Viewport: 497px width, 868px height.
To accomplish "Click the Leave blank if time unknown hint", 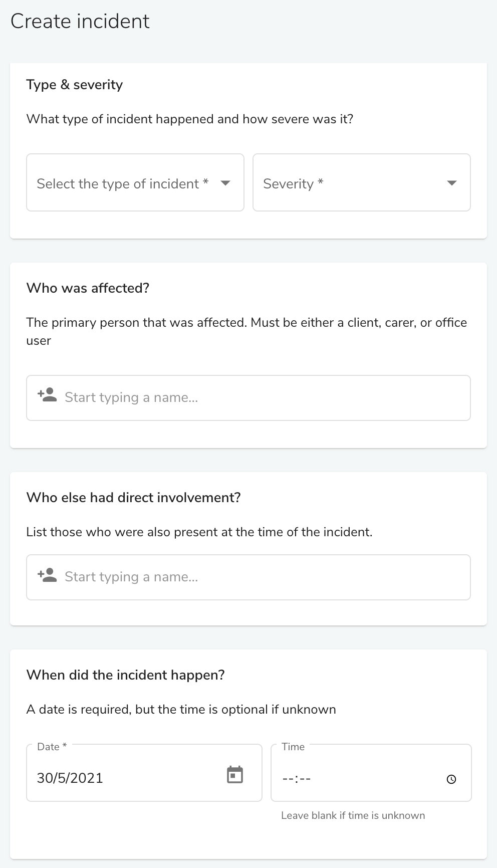I will coord(353,815).
